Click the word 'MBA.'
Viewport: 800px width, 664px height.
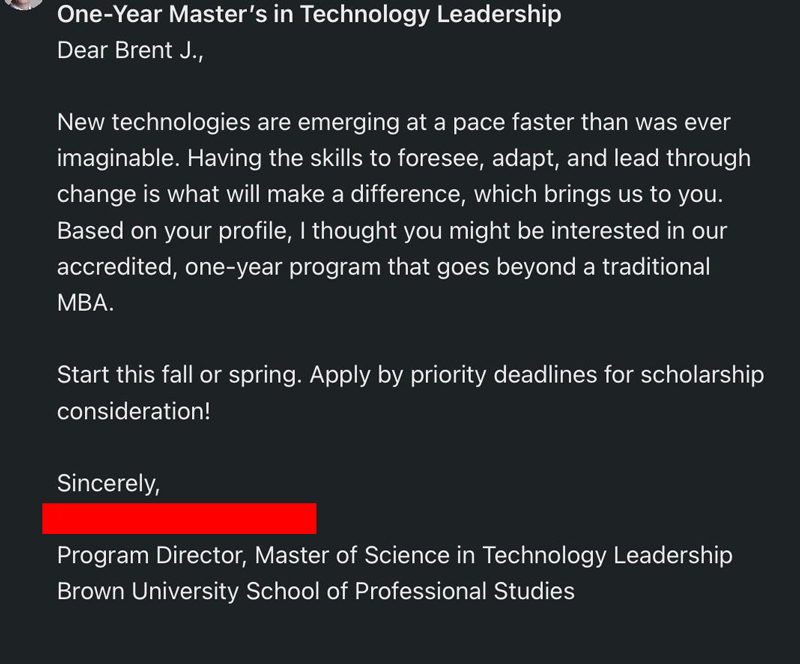point(85,303)
